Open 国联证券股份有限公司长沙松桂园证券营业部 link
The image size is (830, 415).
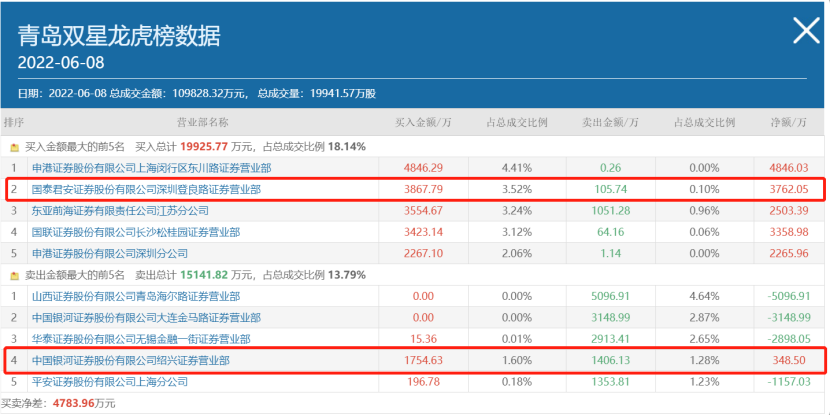[136, 232]
